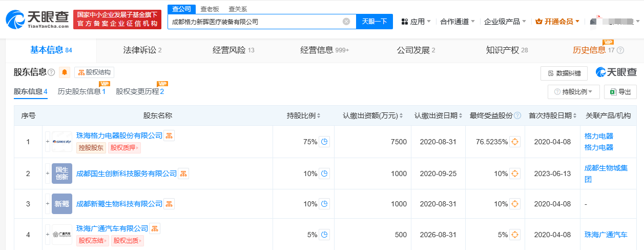Click the 导出 export button
644x250 pixels.
(x=620, y=92)
